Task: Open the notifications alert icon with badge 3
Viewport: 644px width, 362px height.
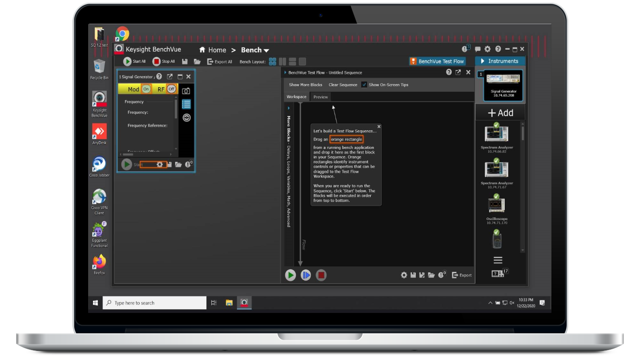Action: coord(465,49)
